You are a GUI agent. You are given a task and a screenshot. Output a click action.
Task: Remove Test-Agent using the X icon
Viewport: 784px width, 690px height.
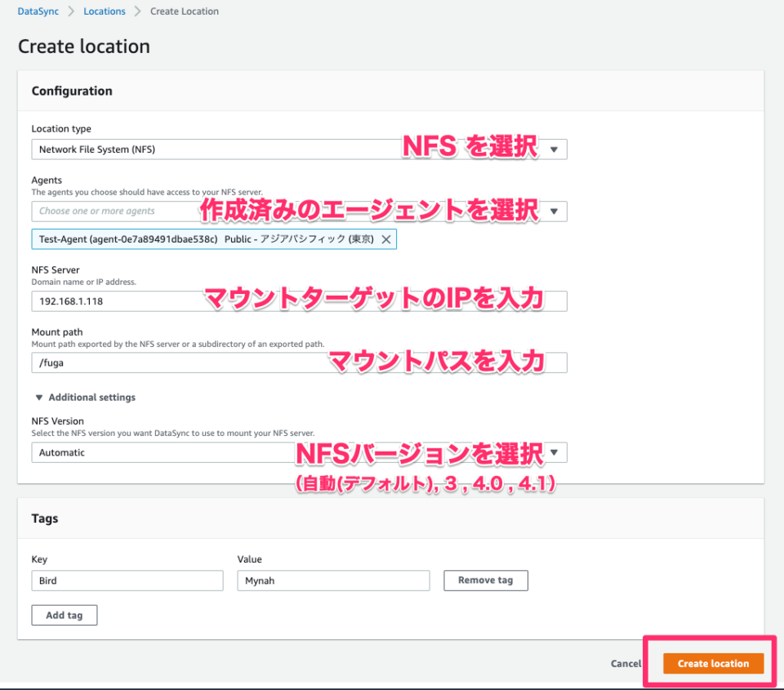[x=387, y=238]
